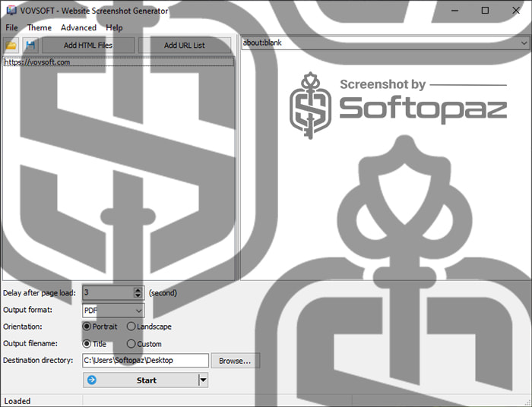Click the blue arrow icon on Start
Image resolution: width=532 pixels, height=407 pixels.
92,380
